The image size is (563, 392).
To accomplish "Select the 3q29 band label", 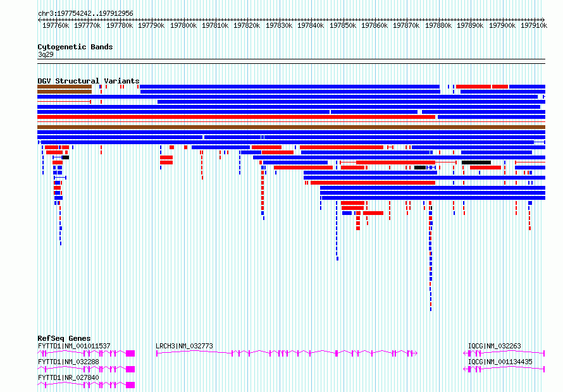I will pos(46,54).
